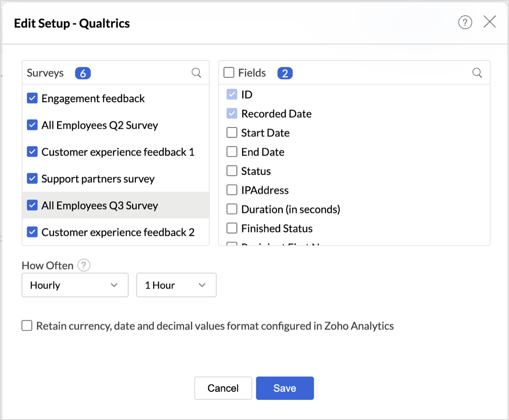Click the Surveys panel heading
Screen dimensions: 509x420
click(x=45, y=73)
